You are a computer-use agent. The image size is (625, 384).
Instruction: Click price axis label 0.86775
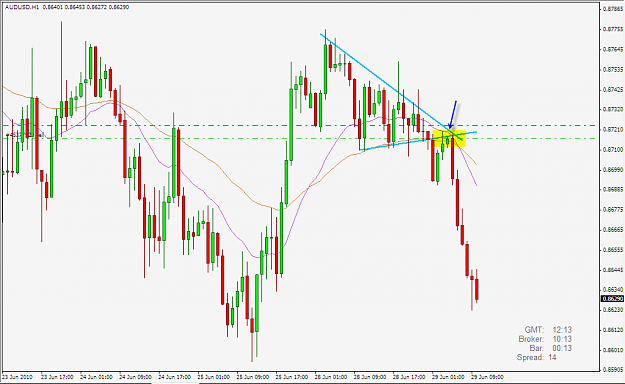tap(613, 210)
